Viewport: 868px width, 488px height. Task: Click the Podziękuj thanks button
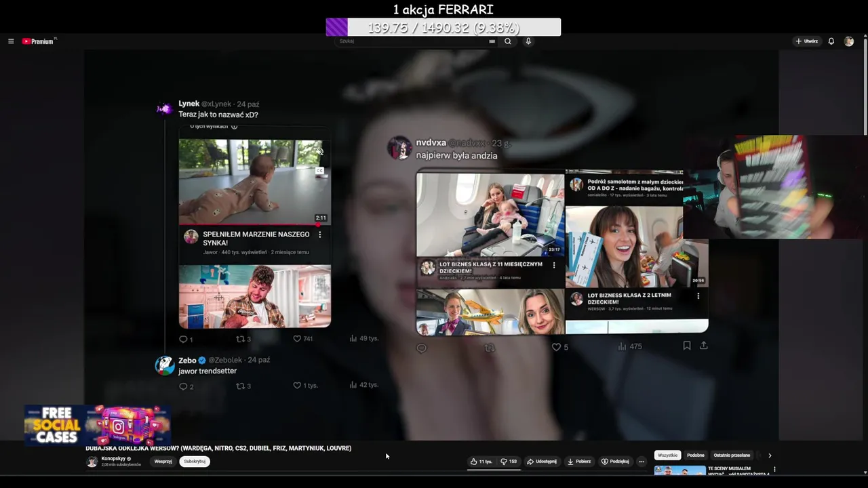pos(615,462)
